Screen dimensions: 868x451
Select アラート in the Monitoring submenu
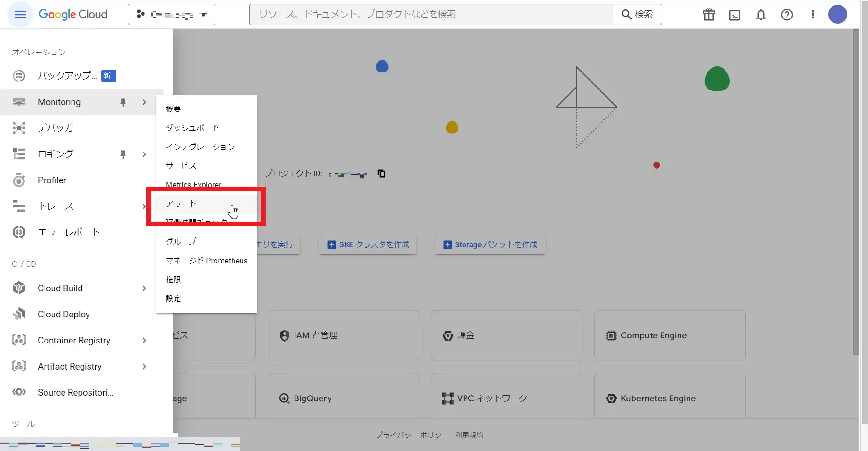[x=206, y=204]
